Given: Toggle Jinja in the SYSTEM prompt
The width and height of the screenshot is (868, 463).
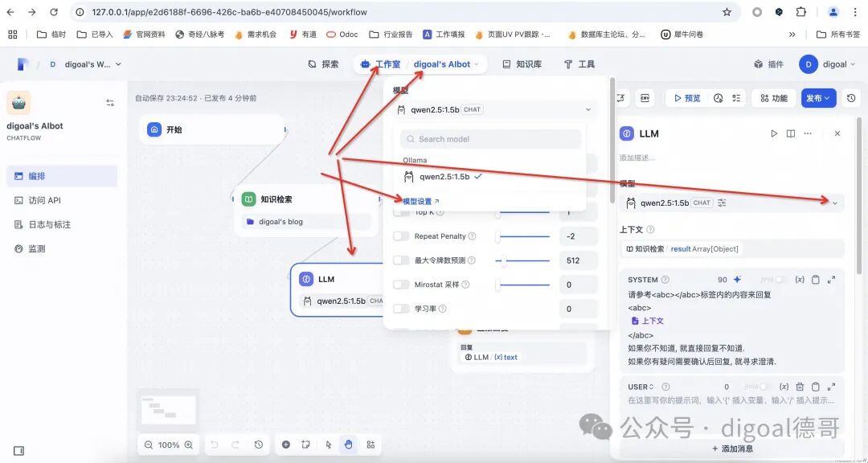Looking at the screenshot, I should click(780, 280).
